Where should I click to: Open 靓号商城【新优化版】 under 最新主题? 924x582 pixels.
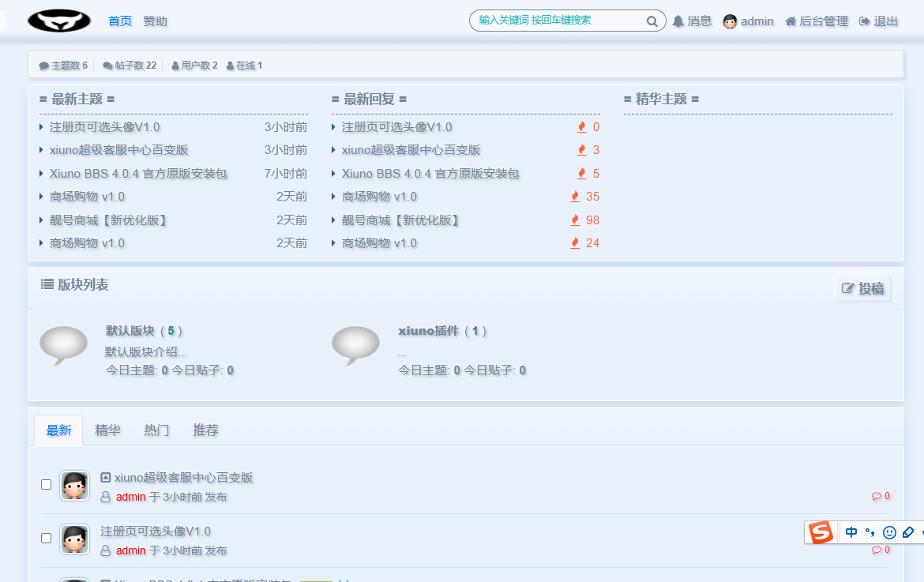[108, 220]
